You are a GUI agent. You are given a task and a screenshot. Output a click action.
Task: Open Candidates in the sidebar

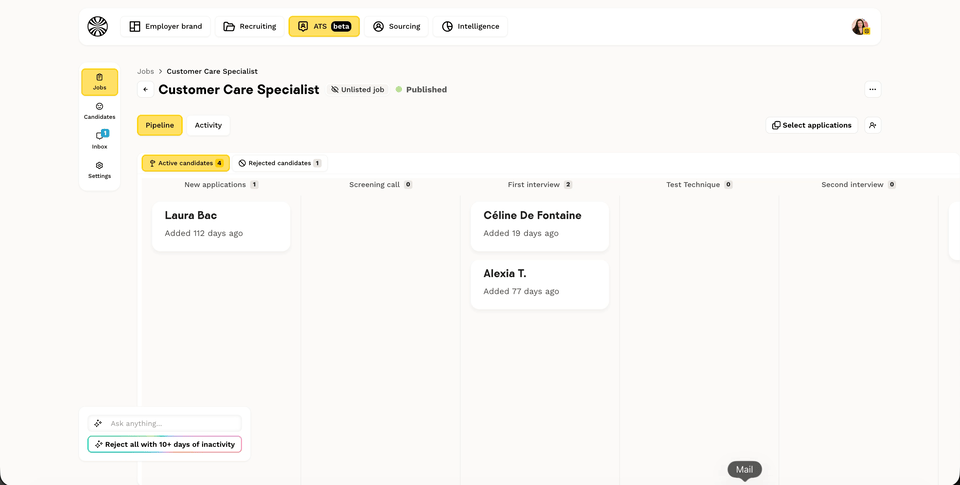pyautogui.click(x=99, y=111)
